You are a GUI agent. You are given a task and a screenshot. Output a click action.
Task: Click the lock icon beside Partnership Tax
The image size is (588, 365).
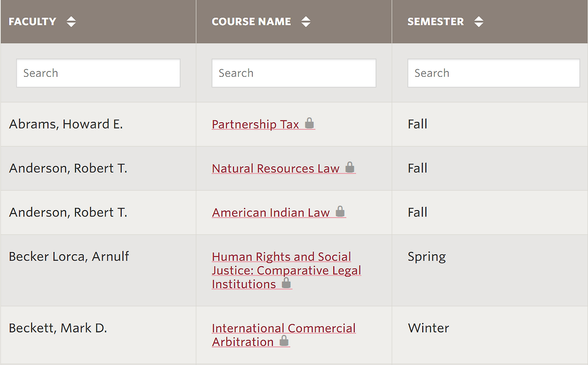pyautogui.click(x=310, y=123)
